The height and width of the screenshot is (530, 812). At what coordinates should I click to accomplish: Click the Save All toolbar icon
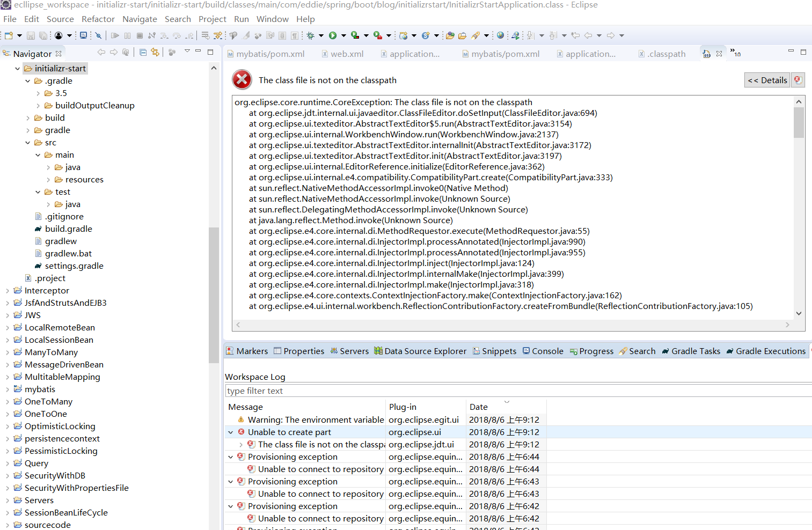click(x=43, y=35)
